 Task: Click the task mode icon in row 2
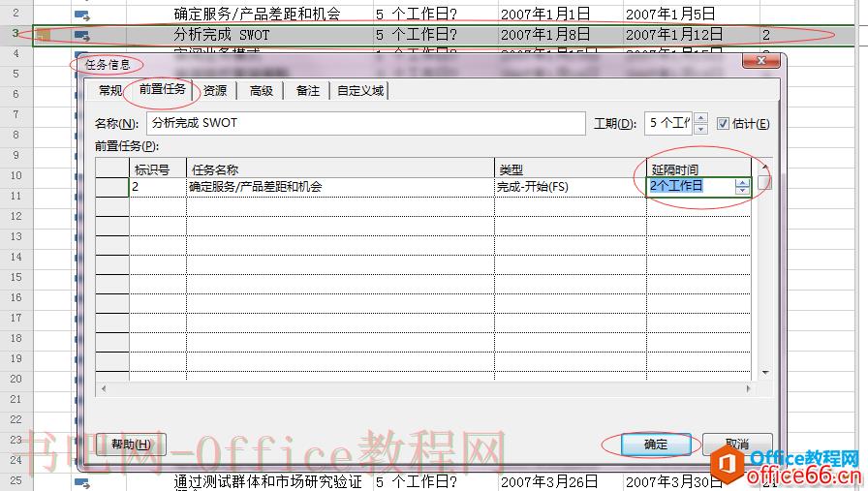click(x=82, y=15)
